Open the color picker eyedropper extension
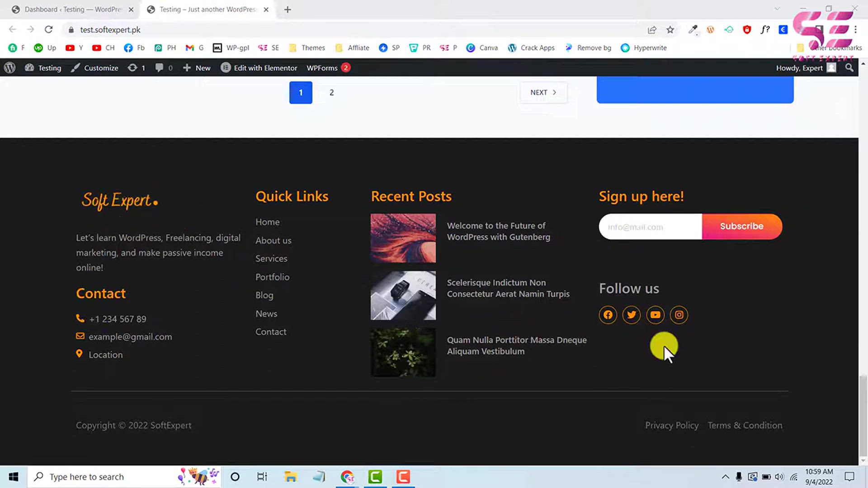 [693, 30]
